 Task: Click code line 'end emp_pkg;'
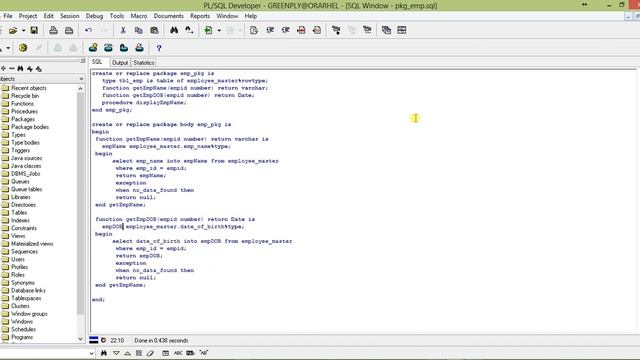click(x=112, y=110)
